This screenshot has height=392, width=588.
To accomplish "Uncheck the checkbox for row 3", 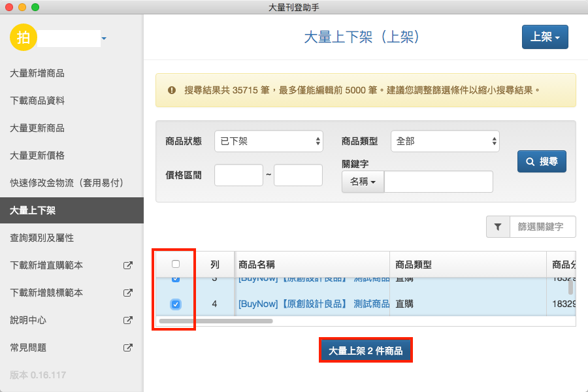I will pyautogui.click(x=175, y=280).
